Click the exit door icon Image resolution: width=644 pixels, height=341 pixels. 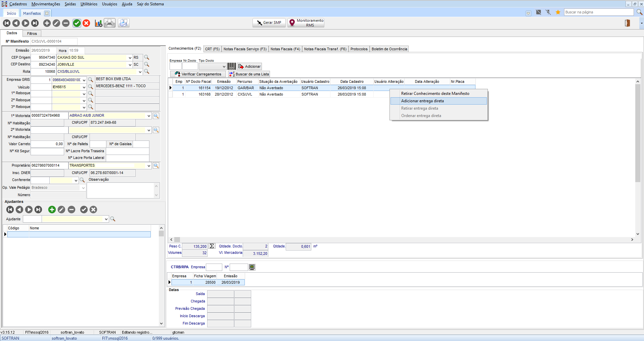click(627, 23)
